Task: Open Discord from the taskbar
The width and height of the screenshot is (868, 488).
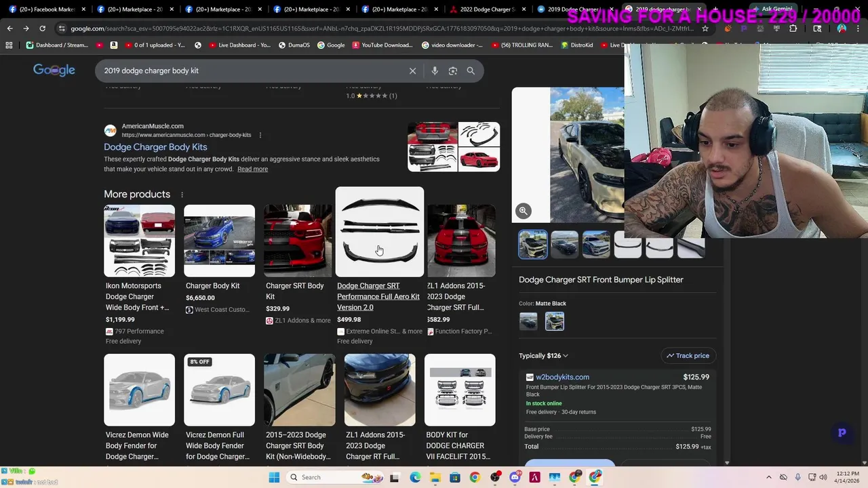Action: pyautogui.click(x=515, y=477)
